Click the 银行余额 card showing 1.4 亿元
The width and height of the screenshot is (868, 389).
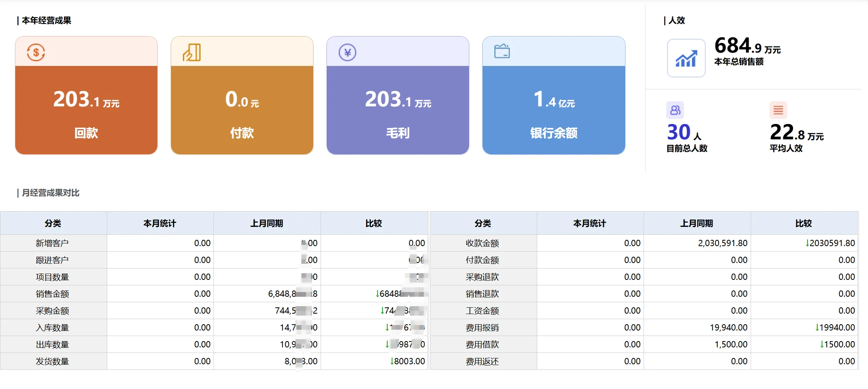[x=553, y=95]
